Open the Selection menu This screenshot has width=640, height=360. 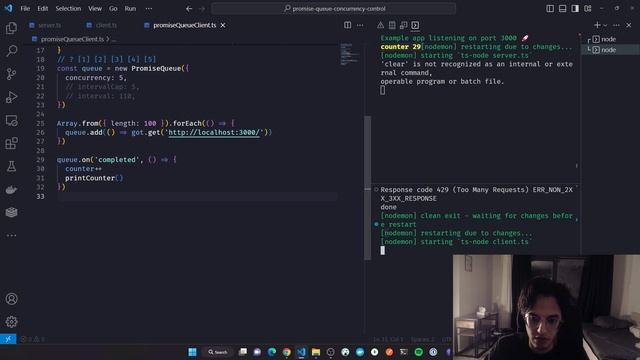[x=68, y=9]
